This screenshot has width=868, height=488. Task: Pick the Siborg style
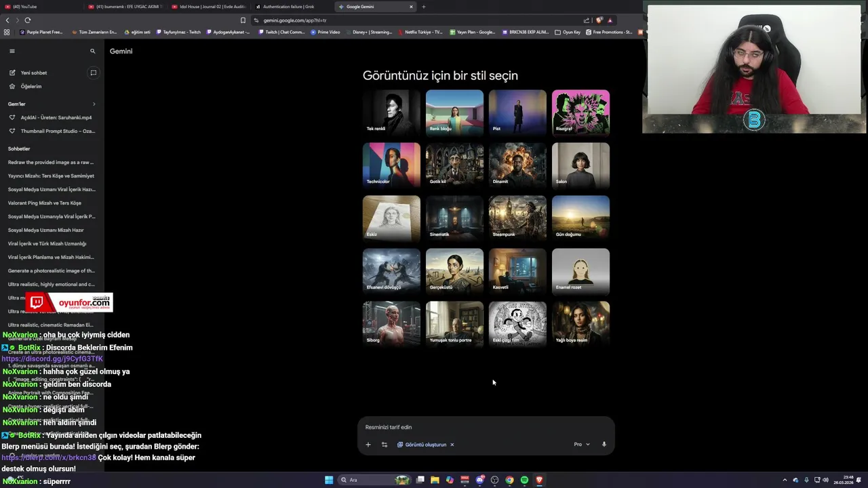click(x=391, y=324)
